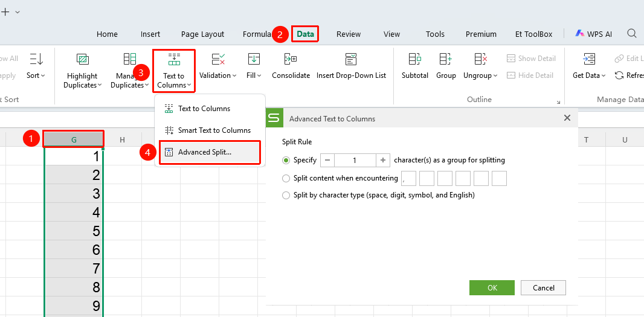Click the Validation icon
Screen dimensions: 644x317
(218, 59)
